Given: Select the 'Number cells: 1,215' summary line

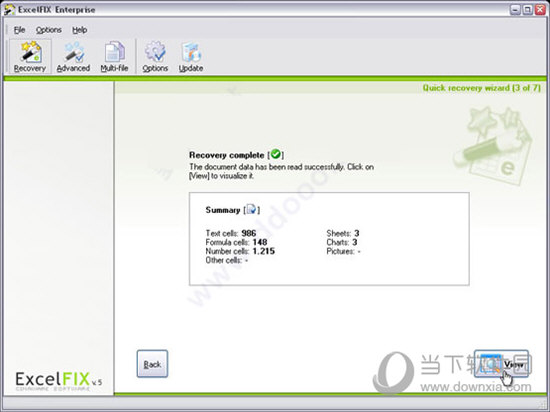Looking at the screenshot, I should pos(240,251).
